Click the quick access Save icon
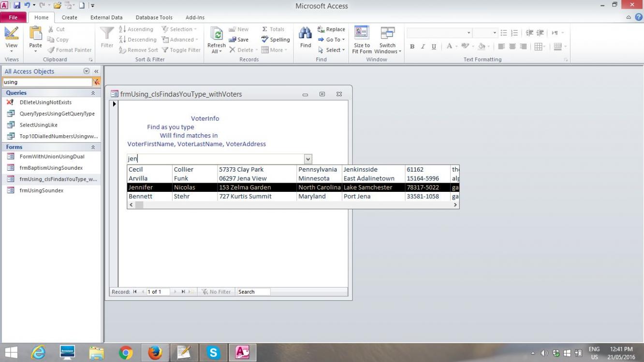 click(x=17, y=6)
